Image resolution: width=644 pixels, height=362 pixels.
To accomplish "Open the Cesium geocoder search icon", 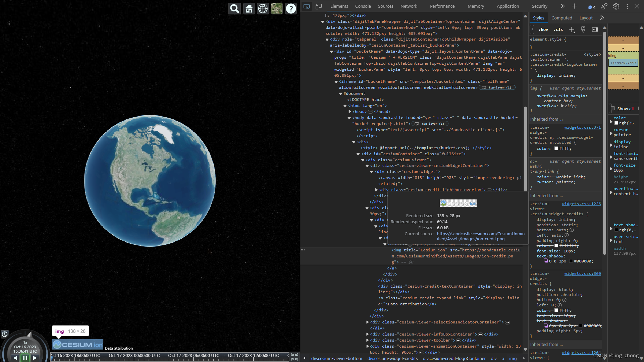I will (x=234, y=9).
